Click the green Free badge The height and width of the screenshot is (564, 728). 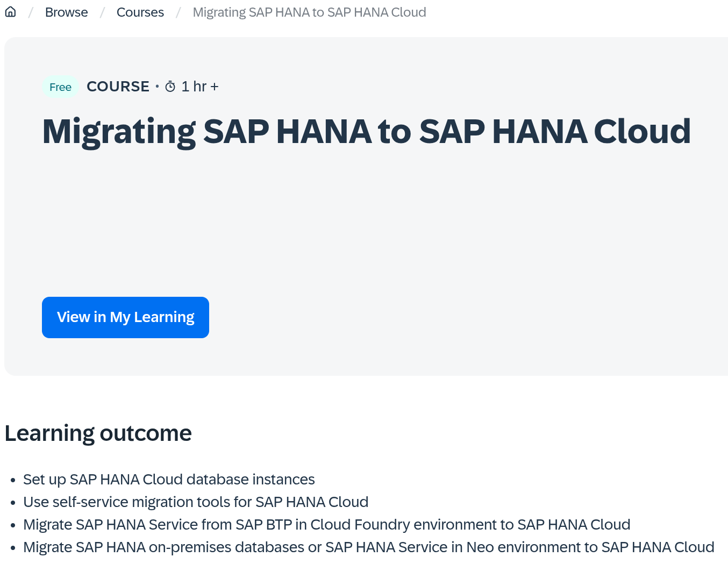pyautogui.click(x=60, y=87)
